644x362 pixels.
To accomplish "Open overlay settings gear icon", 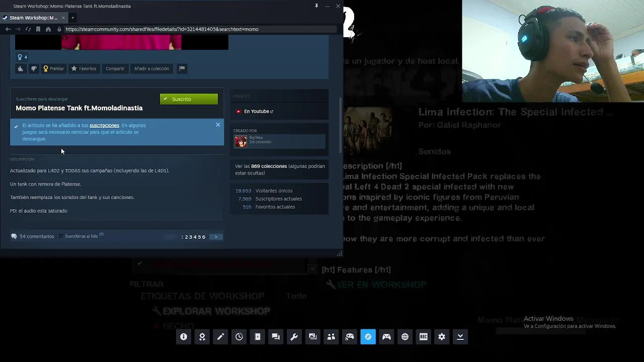I will (442, 337).
